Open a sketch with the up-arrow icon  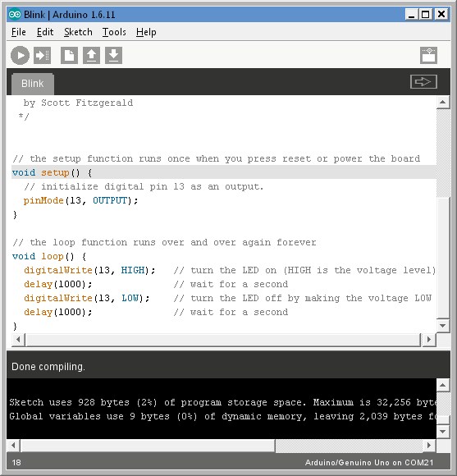click(91, 56)
